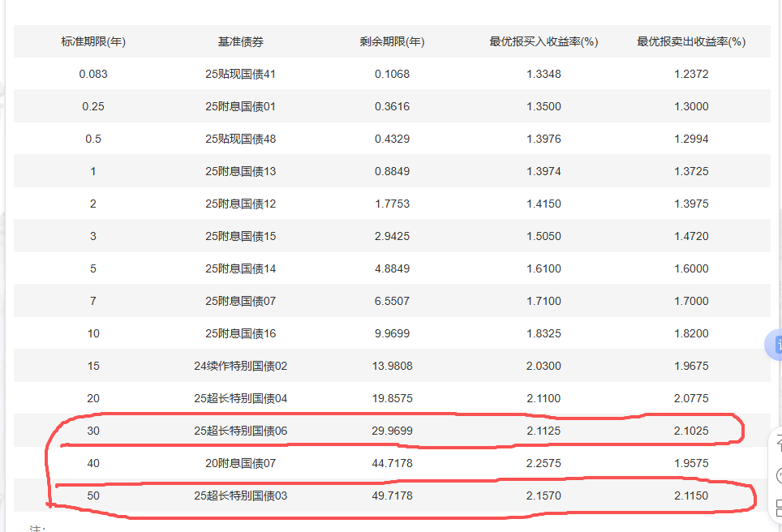Click buy yield value 1.3976
The image size is (782, 532).
[x=544, y=139]
